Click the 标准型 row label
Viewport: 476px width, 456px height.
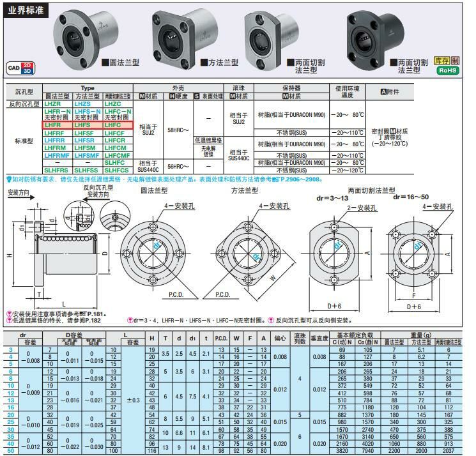coord(24,141)
